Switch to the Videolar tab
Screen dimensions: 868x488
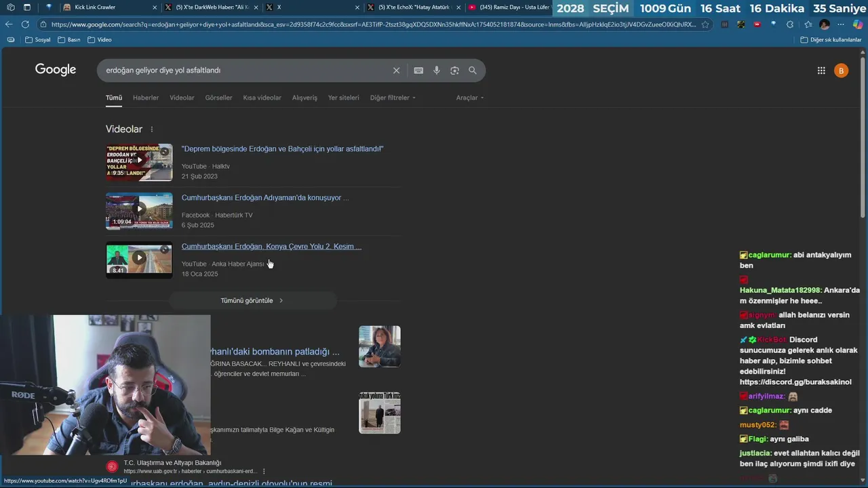click(x=182, y=98)
